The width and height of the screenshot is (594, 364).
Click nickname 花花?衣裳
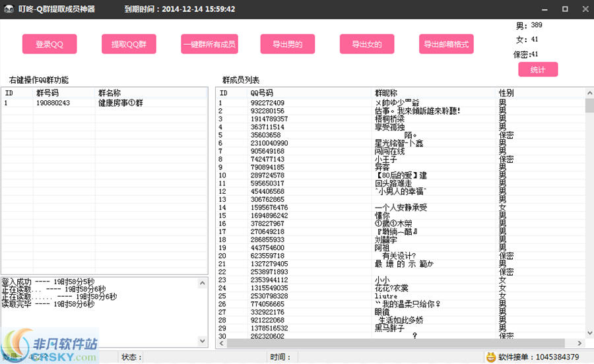tap(391, 288)
